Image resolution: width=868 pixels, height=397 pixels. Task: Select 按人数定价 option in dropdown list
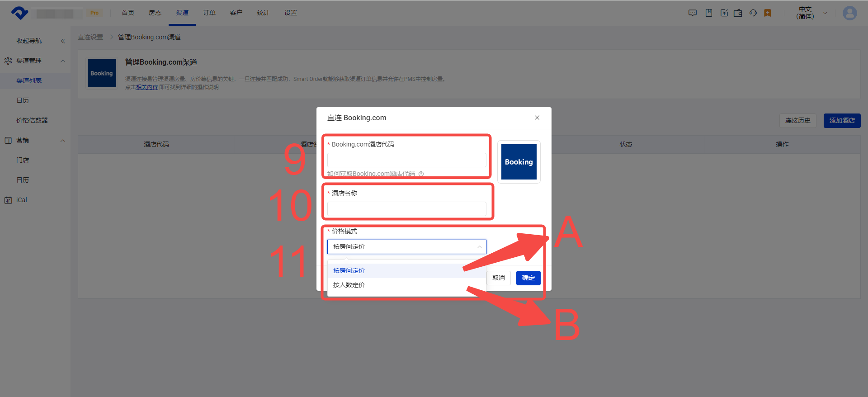click(407, 285)
